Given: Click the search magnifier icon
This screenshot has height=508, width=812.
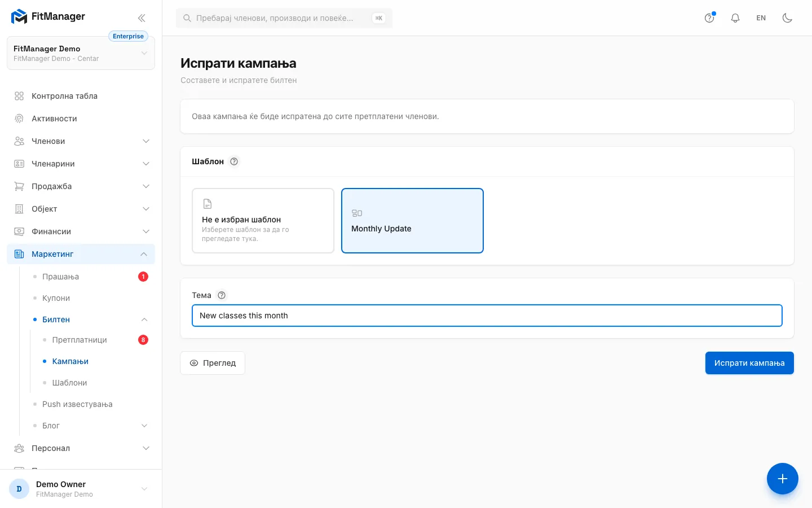Looking at the screenshot, I should coord(187,18).
